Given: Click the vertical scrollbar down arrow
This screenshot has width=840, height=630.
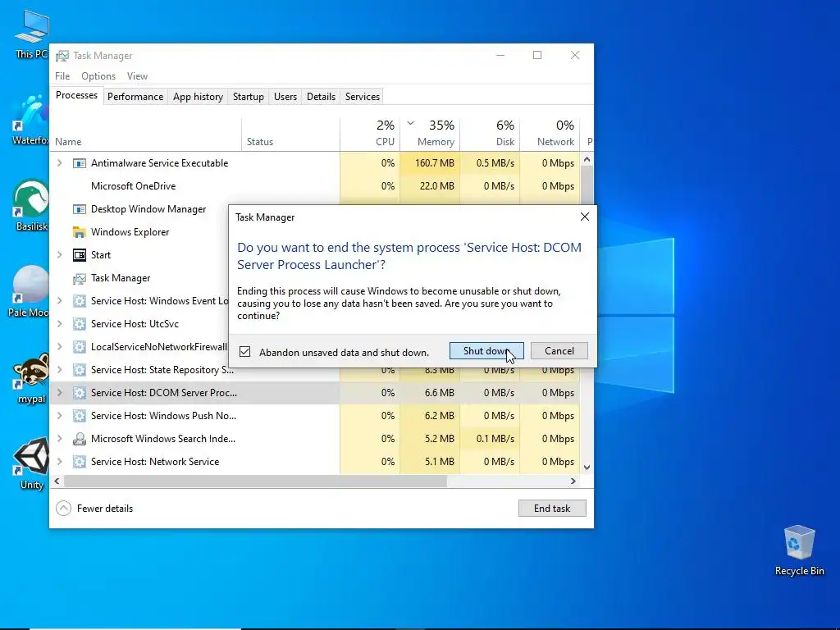Looking at the screenshot, I should coord(587,467).
